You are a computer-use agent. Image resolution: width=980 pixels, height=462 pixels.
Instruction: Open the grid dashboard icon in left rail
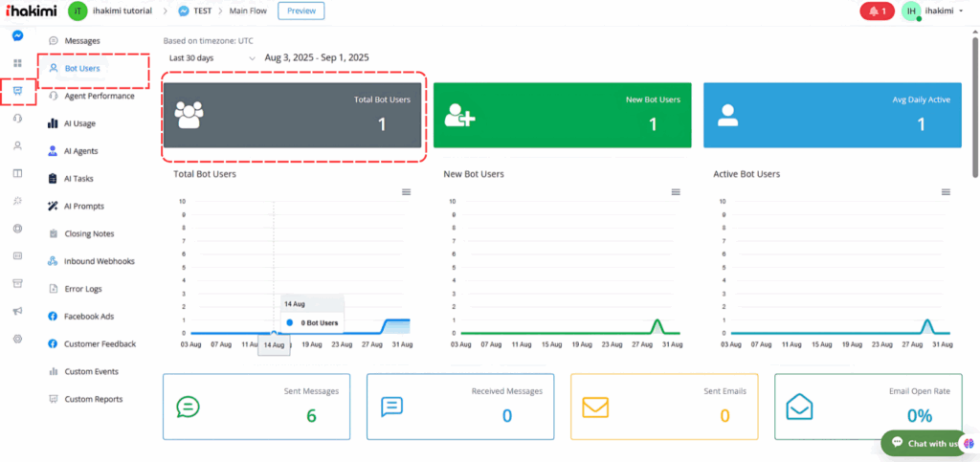click(17, 63)
